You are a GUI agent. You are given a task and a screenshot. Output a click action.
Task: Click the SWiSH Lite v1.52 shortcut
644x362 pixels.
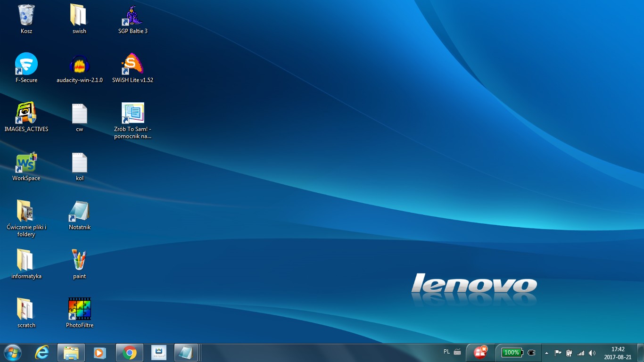[132, 65]
